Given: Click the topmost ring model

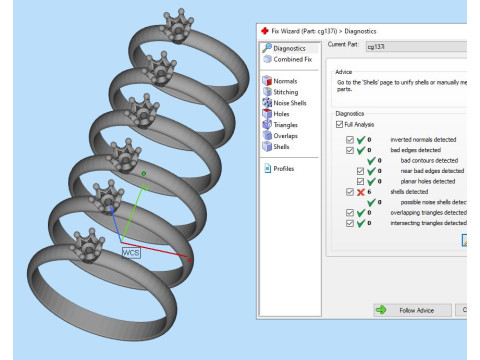Looking at the screenshot, I should [189, 57].
